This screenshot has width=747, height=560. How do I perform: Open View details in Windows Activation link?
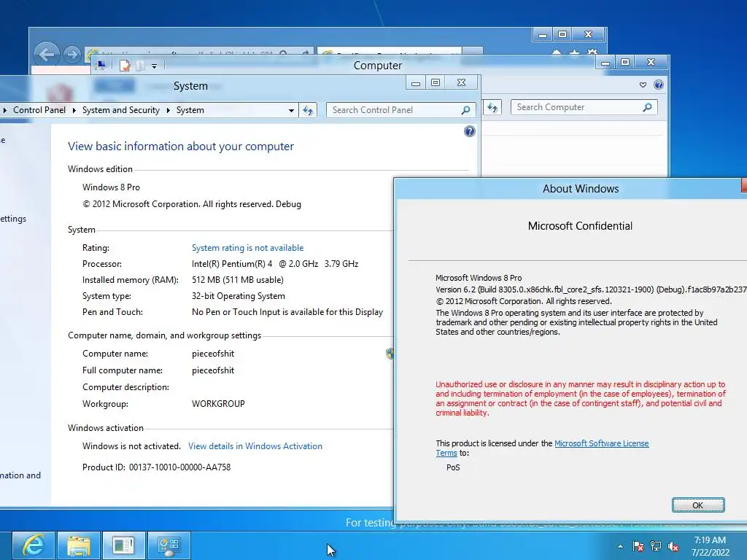tap(255, 446)
